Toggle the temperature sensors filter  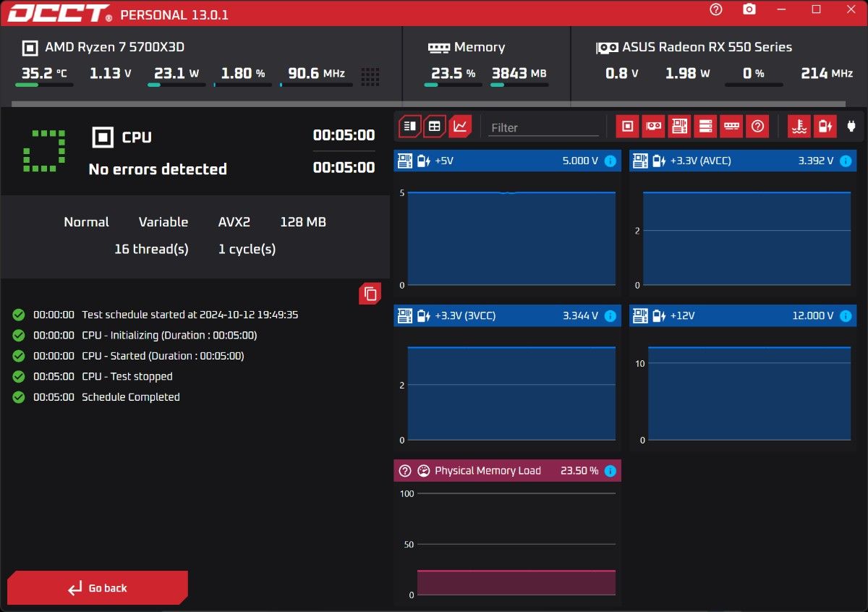799,126
